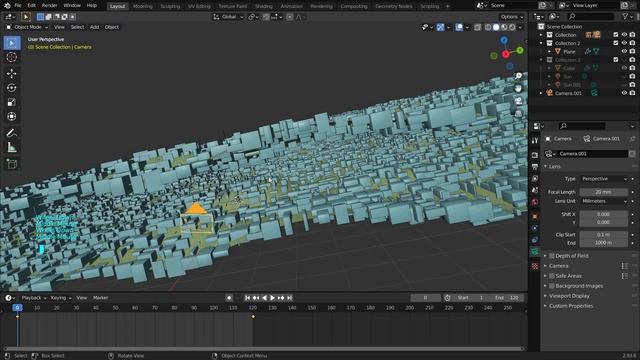
Task: Click the Focal Length value field
Action: (604, 192)
